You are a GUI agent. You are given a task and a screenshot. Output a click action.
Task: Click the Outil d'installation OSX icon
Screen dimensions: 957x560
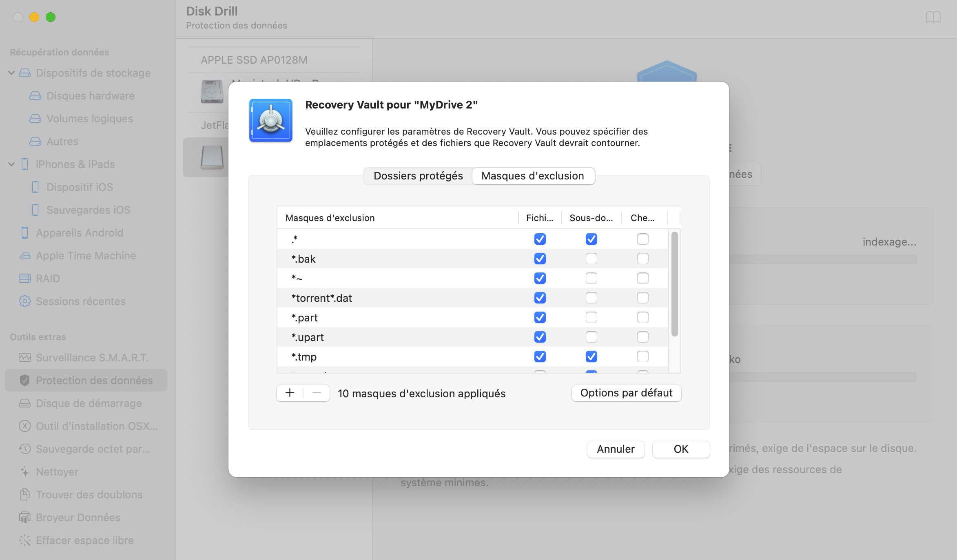(x=25, y=426)
